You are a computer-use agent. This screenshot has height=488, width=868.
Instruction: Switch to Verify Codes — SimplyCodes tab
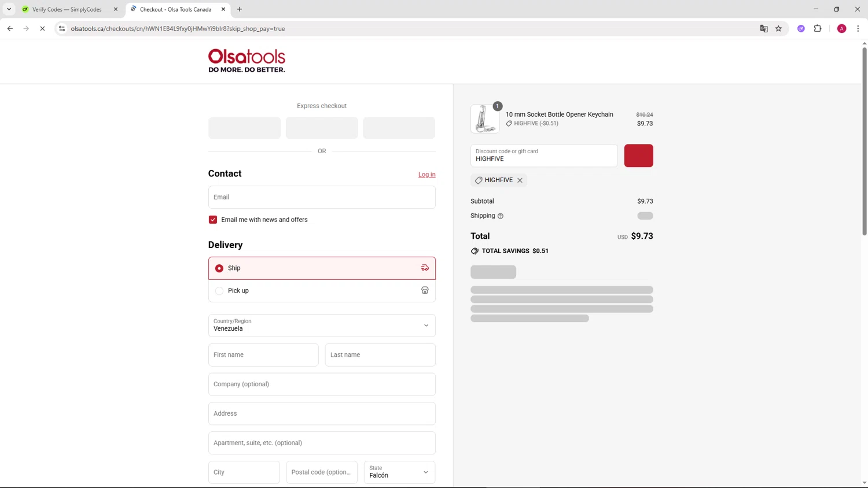(67, 9)
